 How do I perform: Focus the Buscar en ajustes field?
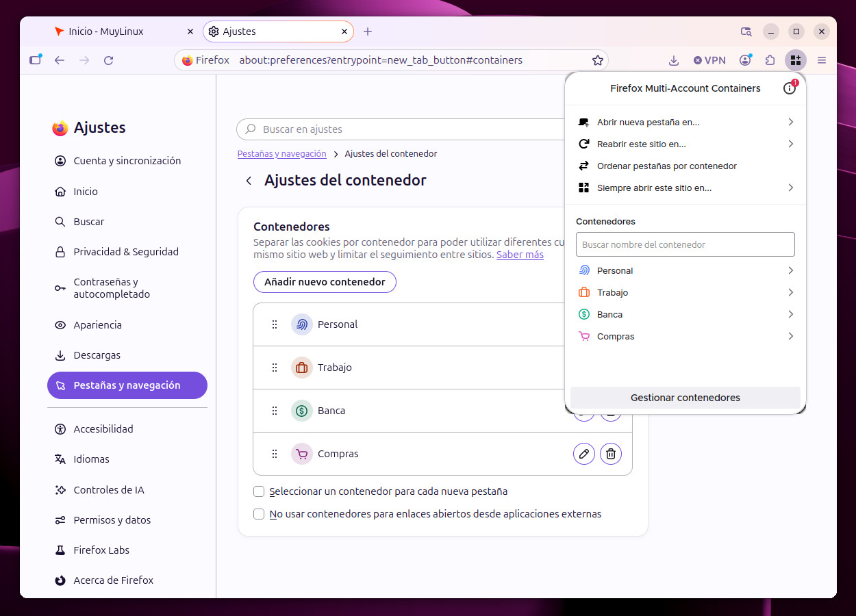pos(401,129)
